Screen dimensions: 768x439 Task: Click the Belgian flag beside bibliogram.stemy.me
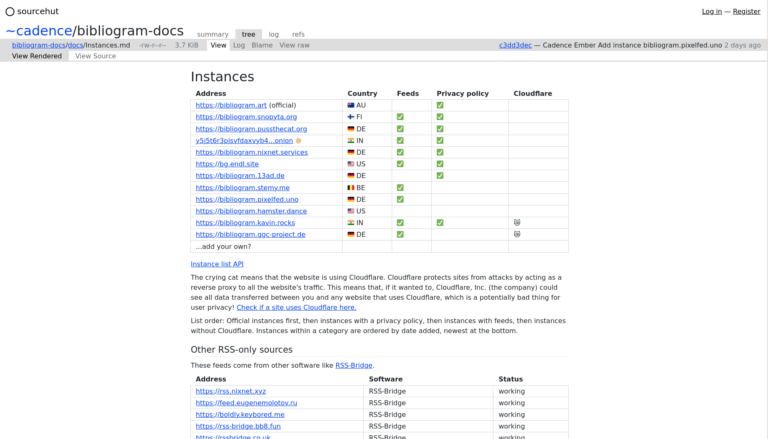351,187
